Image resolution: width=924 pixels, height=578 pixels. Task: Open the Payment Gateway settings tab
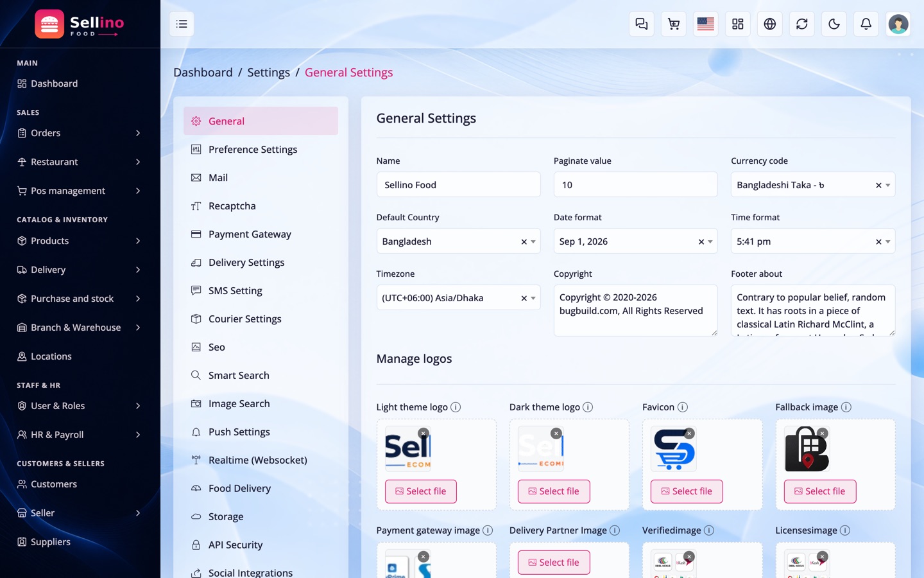click(x=261, y=234)
